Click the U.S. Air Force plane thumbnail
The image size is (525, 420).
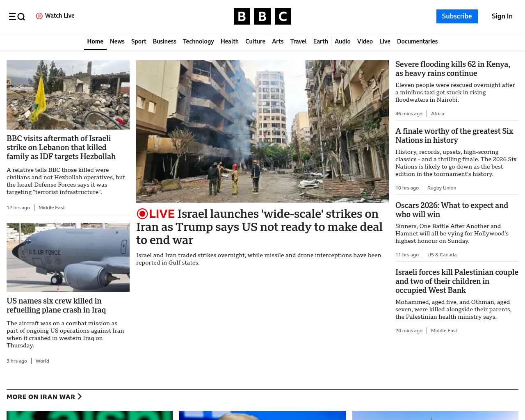point(68,258)
